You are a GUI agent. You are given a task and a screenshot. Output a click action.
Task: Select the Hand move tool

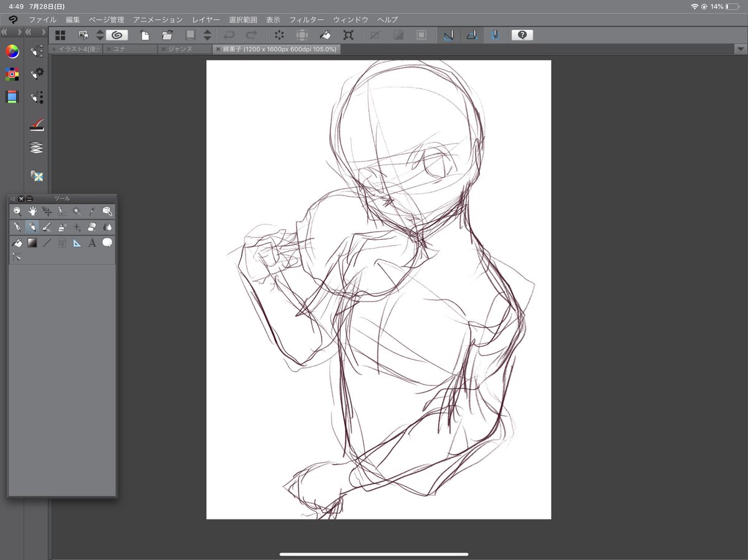pos(32,212)
